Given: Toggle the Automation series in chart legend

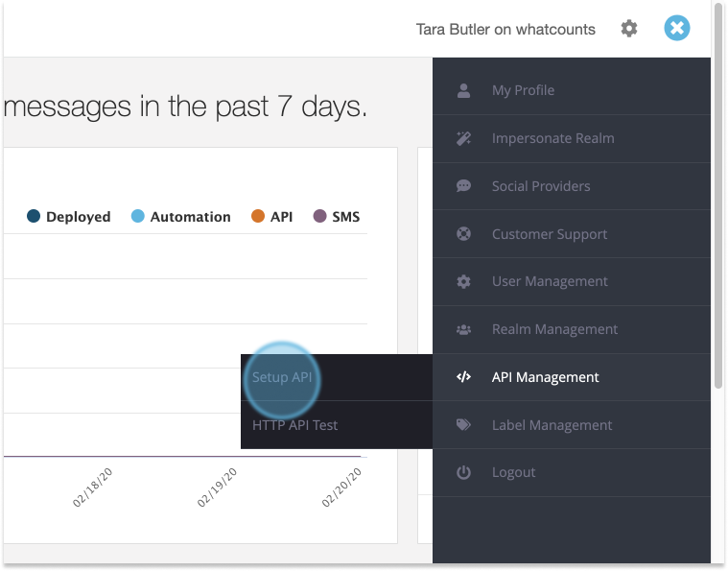Looking at the screenshot, I should coord(180,217).
